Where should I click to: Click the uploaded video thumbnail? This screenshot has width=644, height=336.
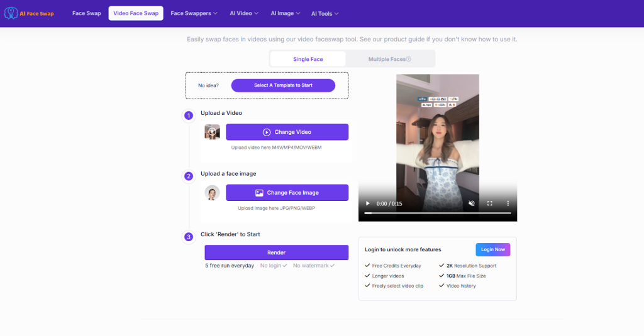212,132
